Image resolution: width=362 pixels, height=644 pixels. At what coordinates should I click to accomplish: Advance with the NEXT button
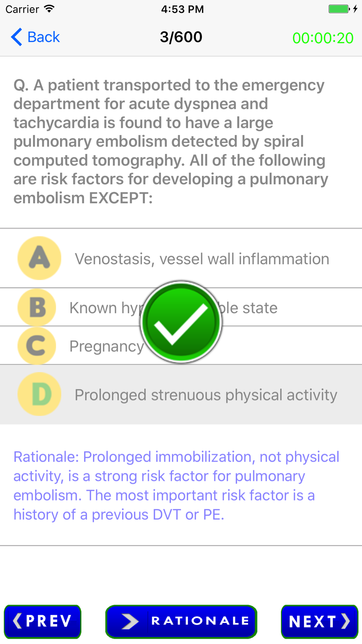click(x=320, y=622)
